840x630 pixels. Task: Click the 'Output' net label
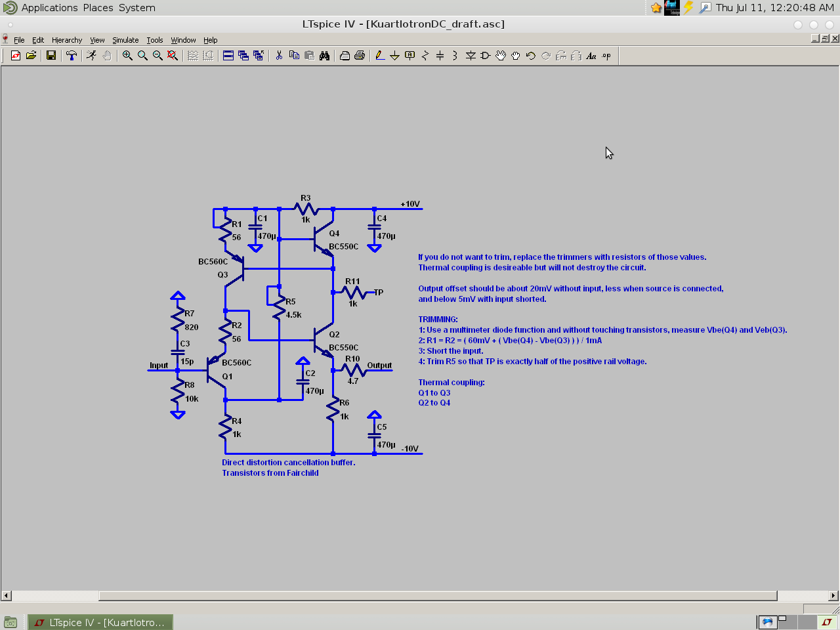(x=379, y=366)
